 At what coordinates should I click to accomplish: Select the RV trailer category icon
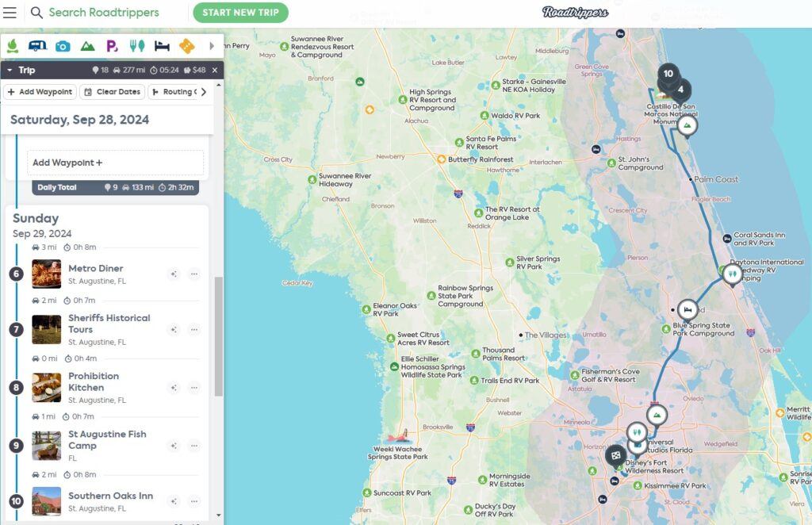click(x=37, y=46)
